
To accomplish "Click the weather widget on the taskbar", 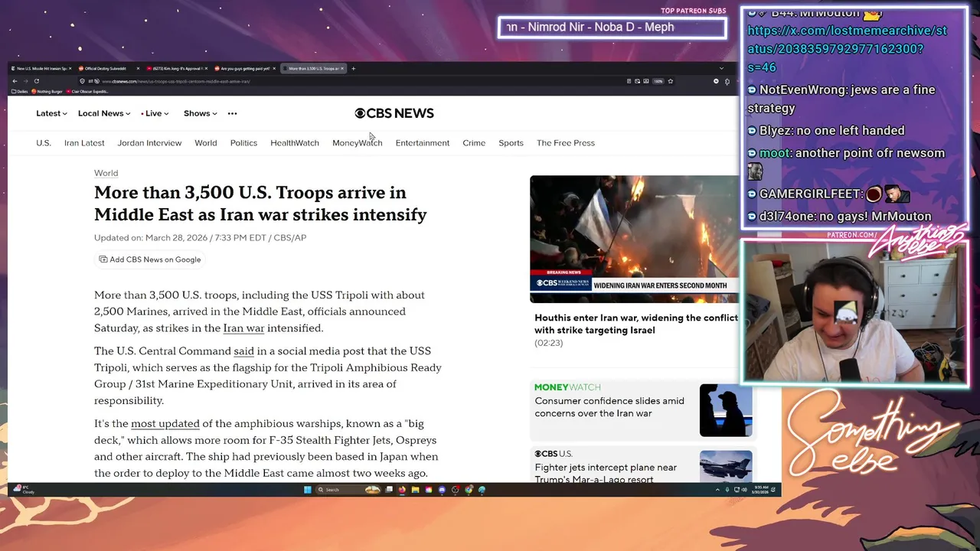I will pos(23,489).
